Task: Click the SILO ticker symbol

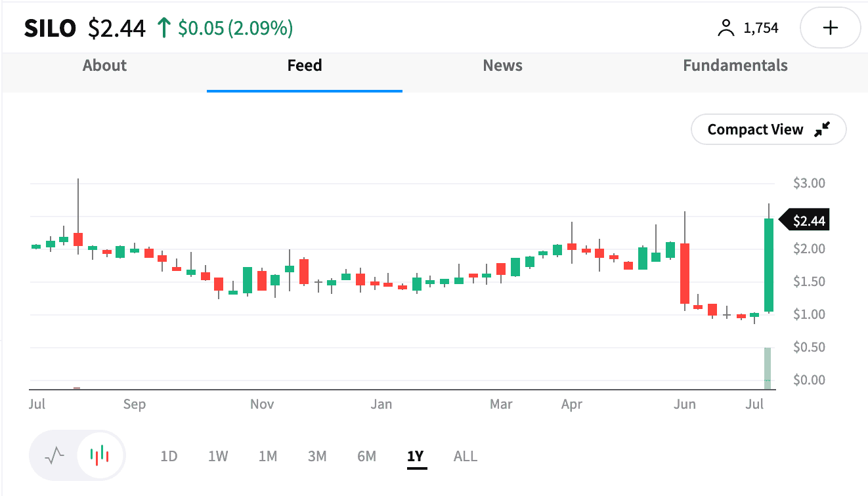Action: point(50,28)
